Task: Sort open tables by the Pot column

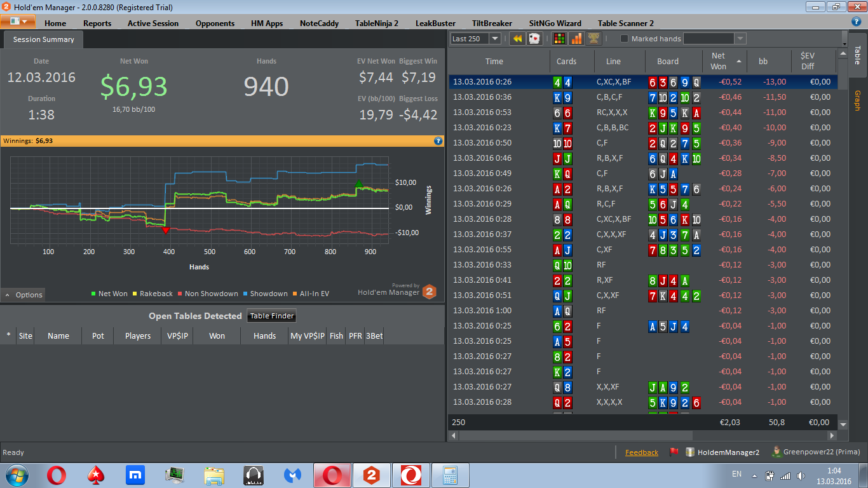Action: (x=98, y=335)
